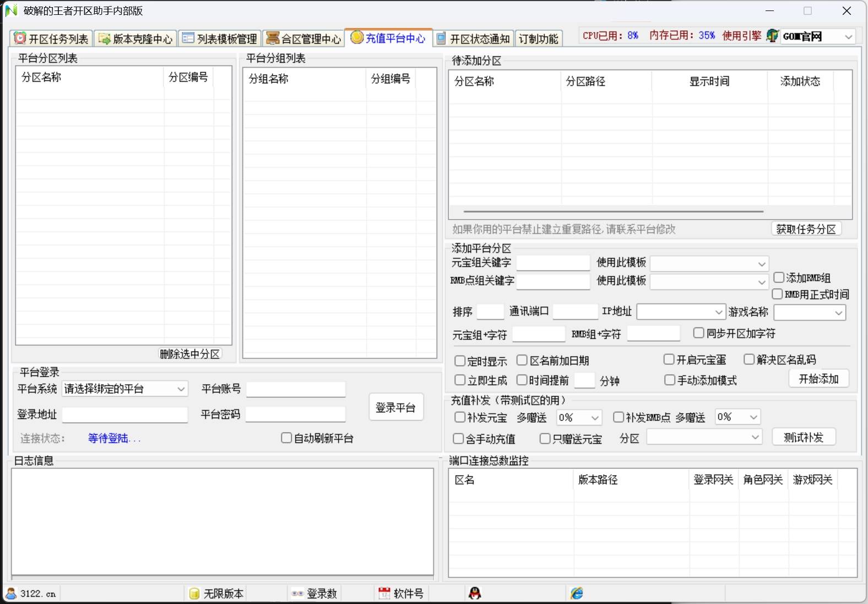868x604 pixels.
Task: Switch to the 开区任务列表 tab
Action: coord(52,39)
